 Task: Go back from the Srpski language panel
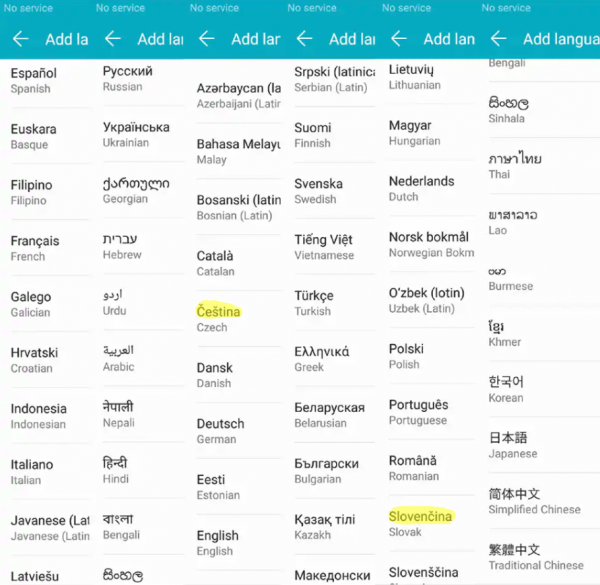pyautogui.click(x=303, y=40)
